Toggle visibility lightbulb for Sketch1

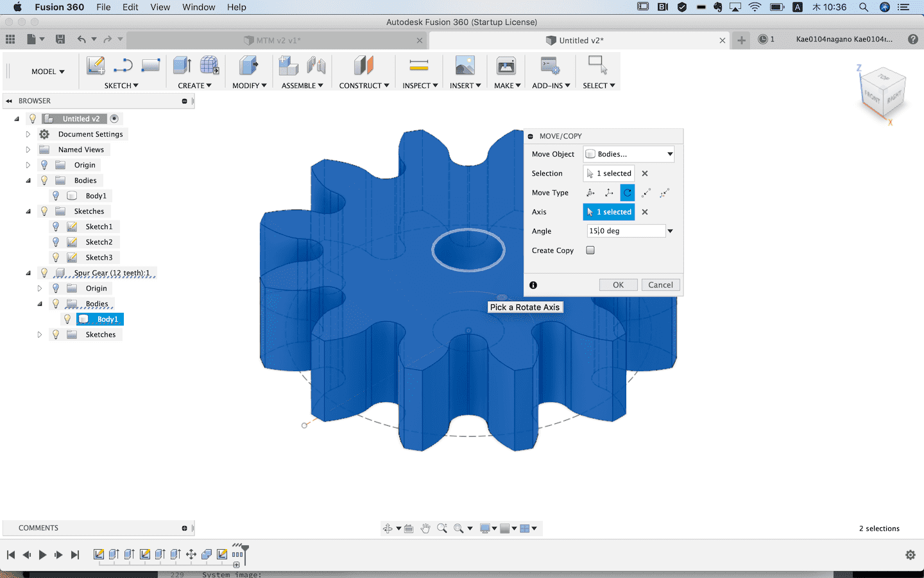[x=56, y=227]
